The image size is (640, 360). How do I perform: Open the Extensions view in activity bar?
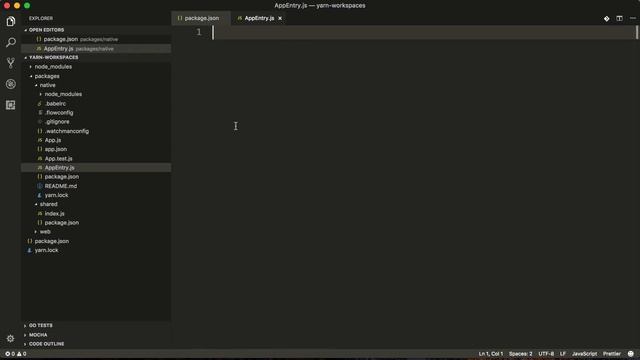tap(11, 105)
